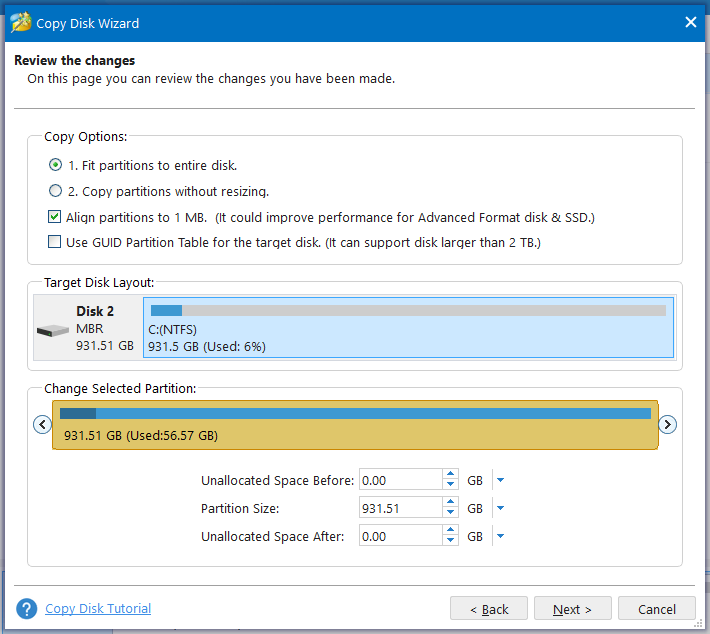
Task: Enable Use GUID Partition Table checkbox
Action: (x=54, y=242)
